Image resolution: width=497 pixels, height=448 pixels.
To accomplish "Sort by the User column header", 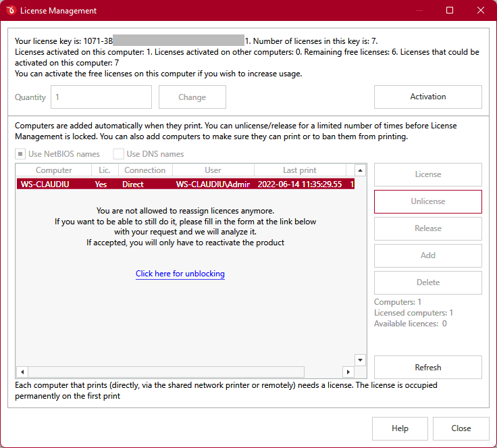I will [x=213, y=170].
